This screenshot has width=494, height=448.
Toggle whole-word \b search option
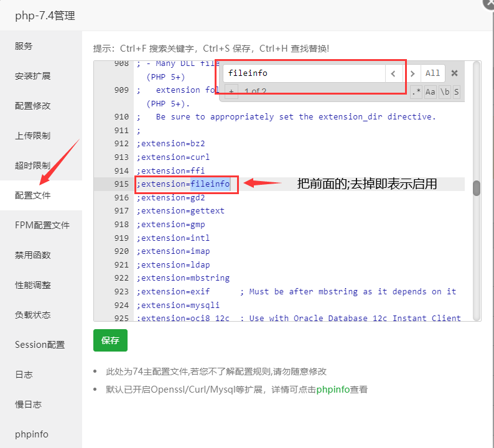[x=445, y=92]
